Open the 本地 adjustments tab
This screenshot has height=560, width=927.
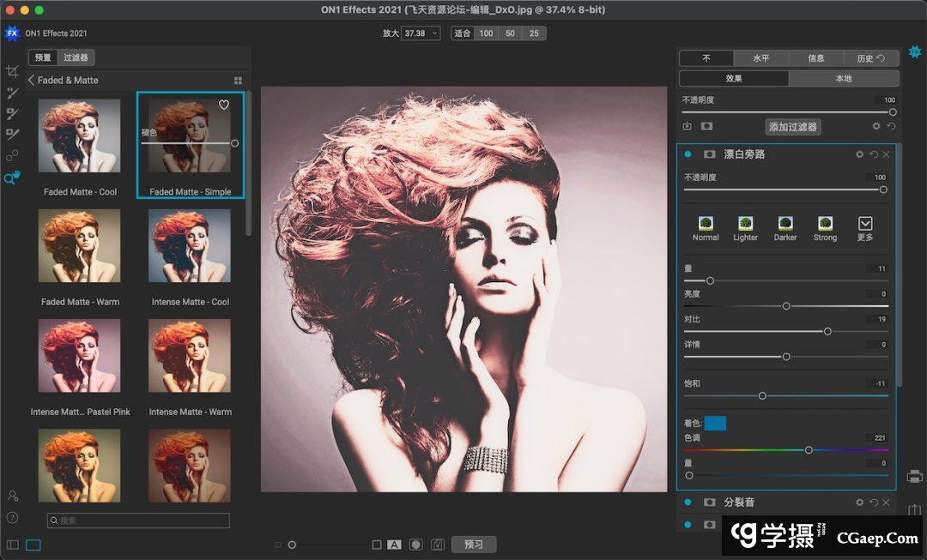coord(844,78)
